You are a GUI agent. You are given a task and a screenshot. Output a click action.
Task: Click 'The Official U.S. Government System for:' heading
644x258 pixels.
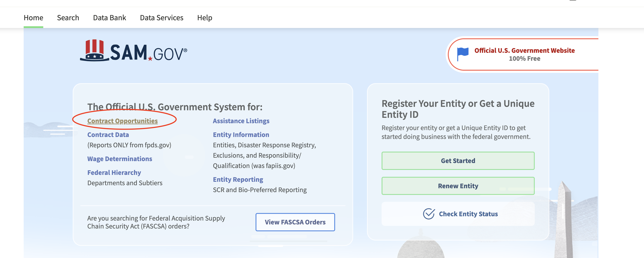pyautogui.click(x=175, y=107)
